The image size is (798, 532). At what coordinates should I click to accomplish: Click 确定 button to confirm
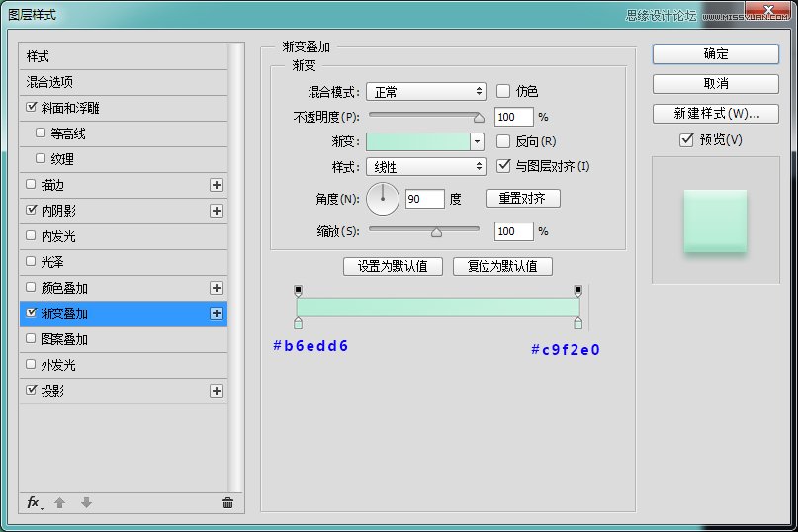click(x=716, y=54)
